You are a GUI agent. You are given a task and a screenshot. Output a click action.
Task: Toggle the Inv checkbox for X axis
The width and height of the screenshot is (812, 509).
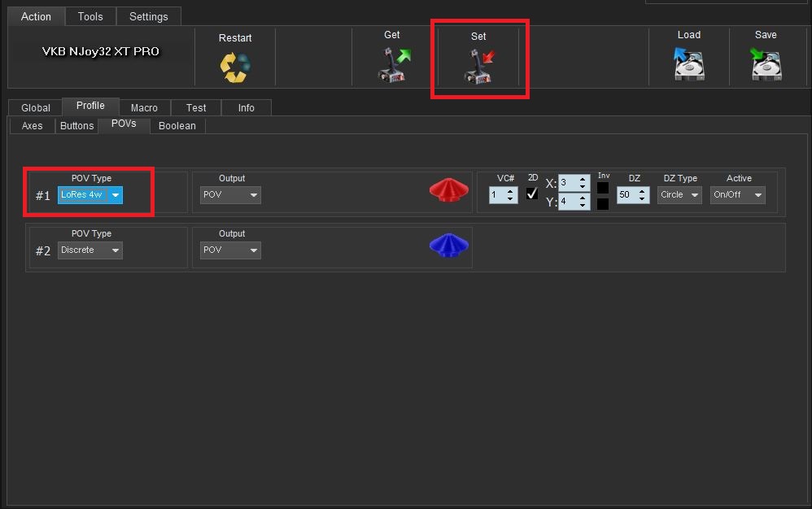pos(603,187)
